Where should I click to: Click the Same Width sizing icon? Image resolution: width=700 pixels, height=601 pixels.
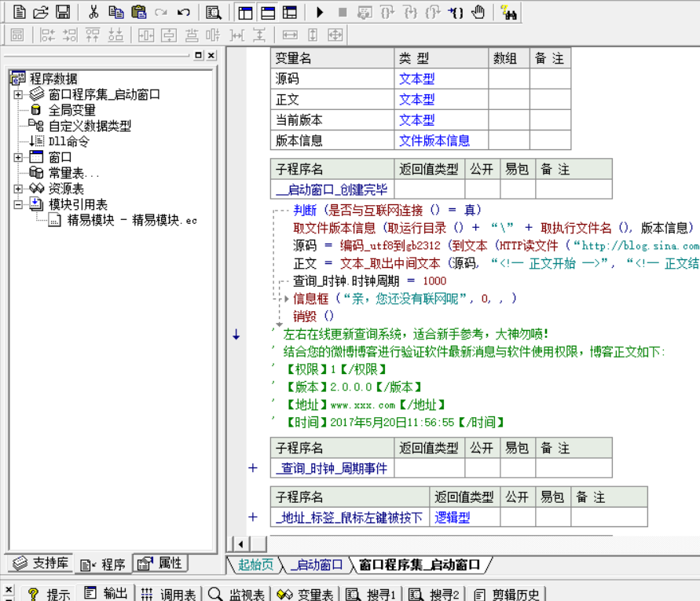(x=290, y=35)
